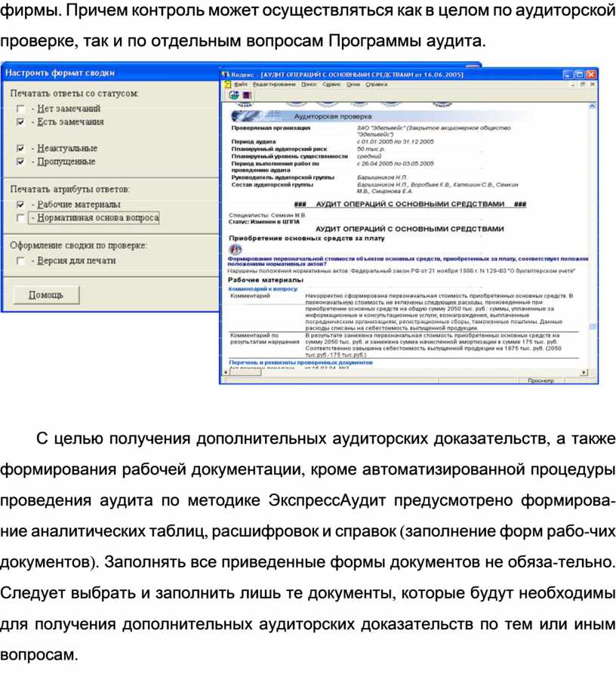Click the Кодекс app icon in title bar
Image resolution: width=616 pixels, height=677 pixels.
tap(226, 75)
